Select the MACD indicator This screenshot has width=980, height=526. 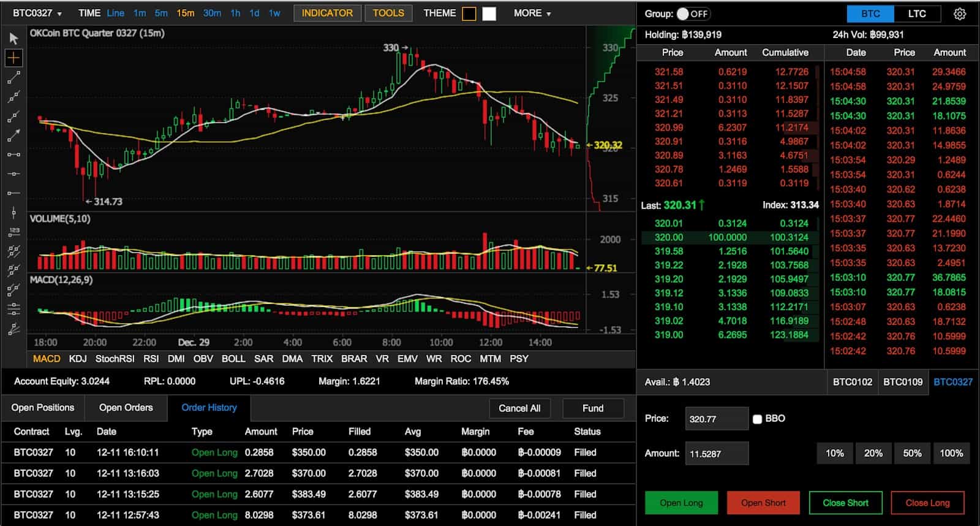coord(47,359)
